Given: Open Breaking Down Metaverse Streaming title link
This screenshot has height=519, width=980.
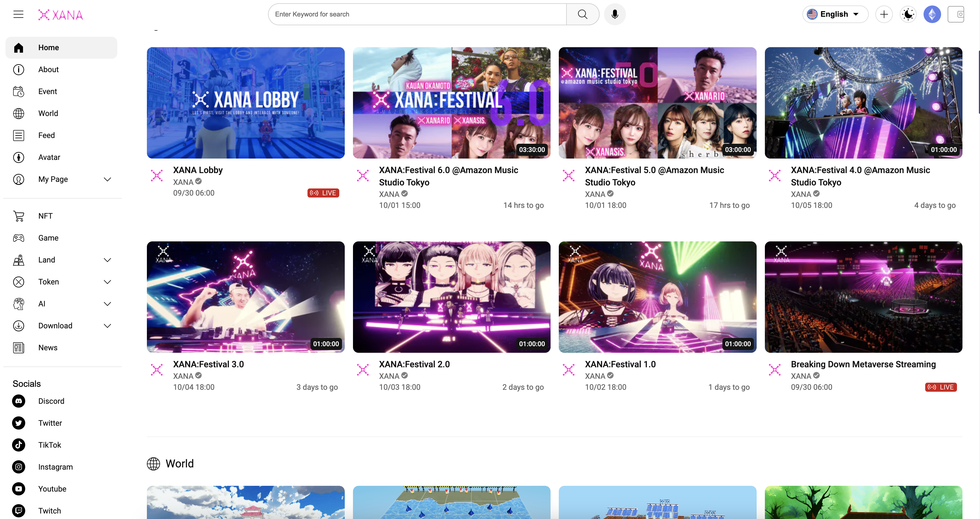Looking at the screenshot, I should pyautogui.click(x=863, y=364).
